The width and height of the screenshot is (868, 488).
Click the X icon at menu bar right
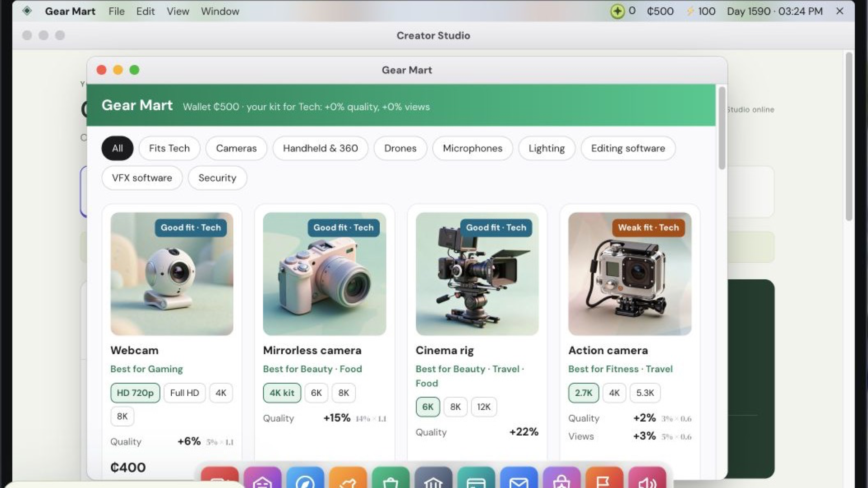point(840,11)
